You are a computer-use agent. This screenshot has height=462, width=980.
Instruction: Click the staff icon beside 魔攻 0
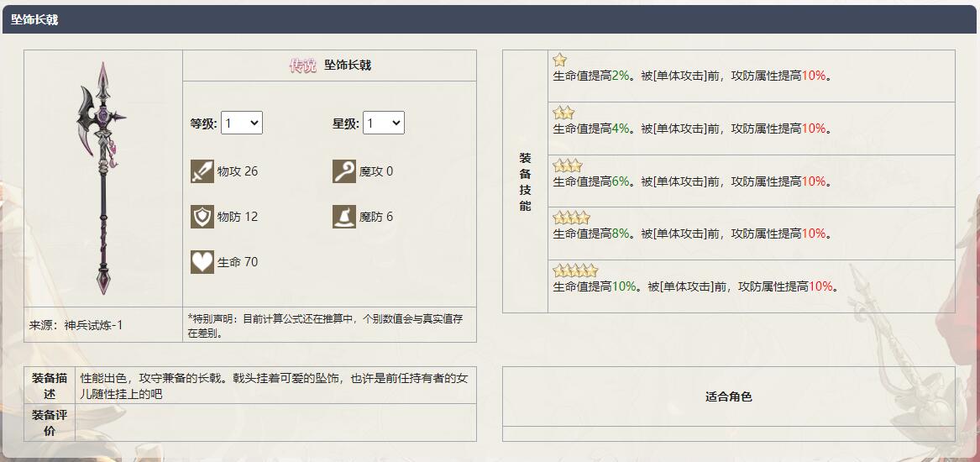tap(343, 171)
